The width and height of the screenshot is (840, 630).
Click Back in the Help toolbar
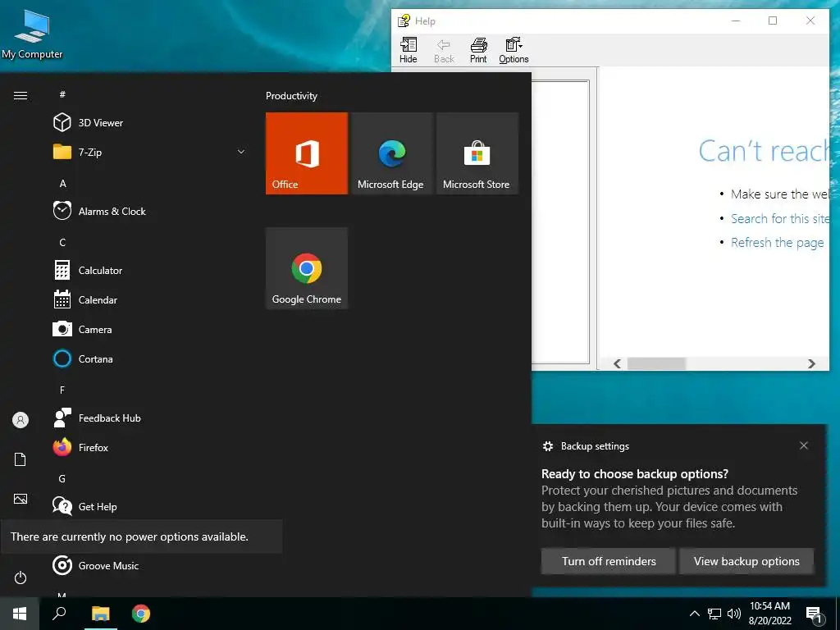click(x=444, y=50)
